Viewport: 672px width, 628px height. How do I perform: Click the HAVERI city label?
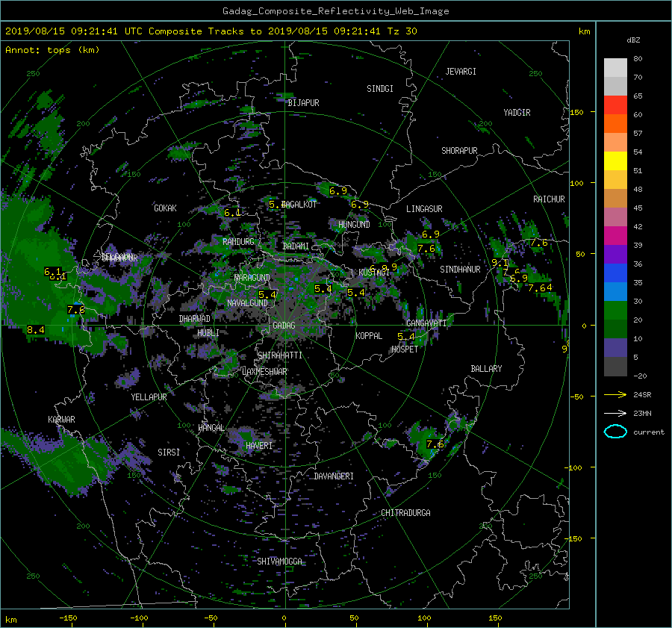259,446
